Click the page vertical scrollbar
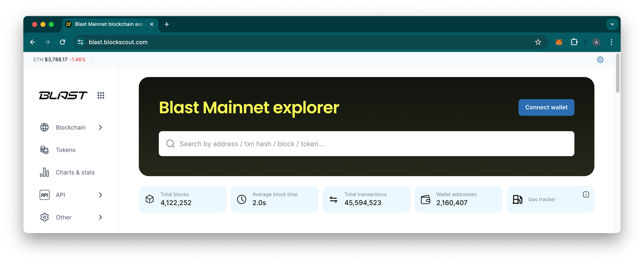Viewport: 644px width, 264px height. pos(618,73)
